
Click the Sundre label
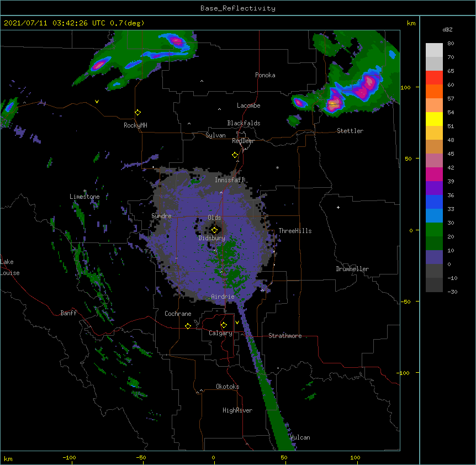click(x=161, y=216)
